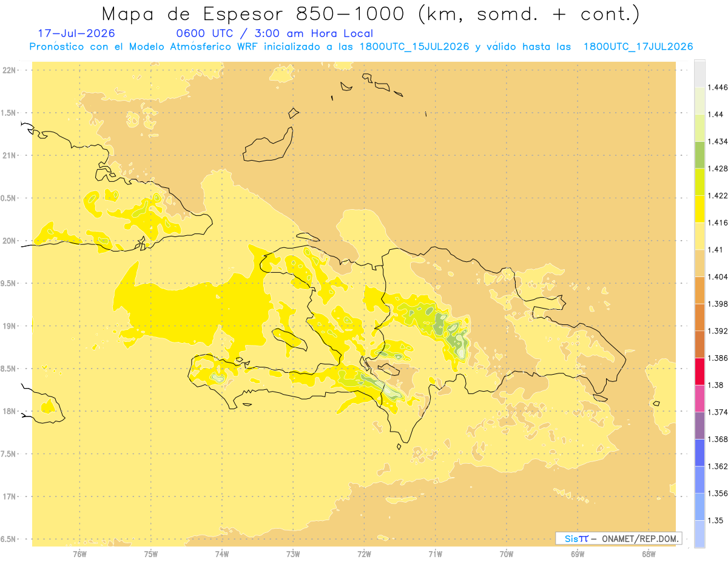This screenshot has width=728, height=562.
Task: Click the '1.356' colorbar value
Action: click(x=717, y=493)
